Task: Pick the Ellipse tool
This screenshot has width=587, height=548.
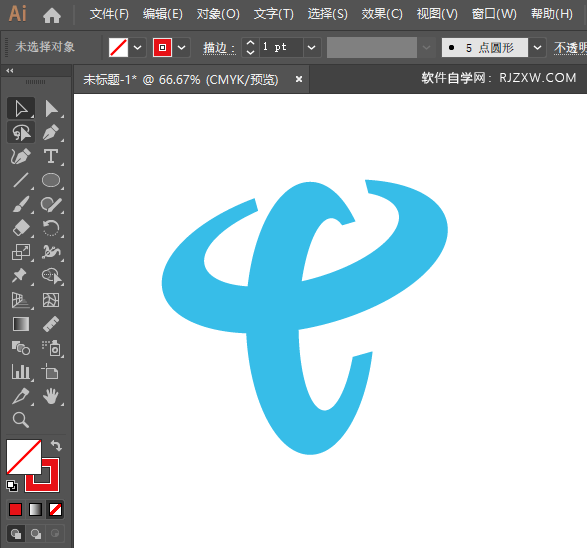Action: [51, 180]
